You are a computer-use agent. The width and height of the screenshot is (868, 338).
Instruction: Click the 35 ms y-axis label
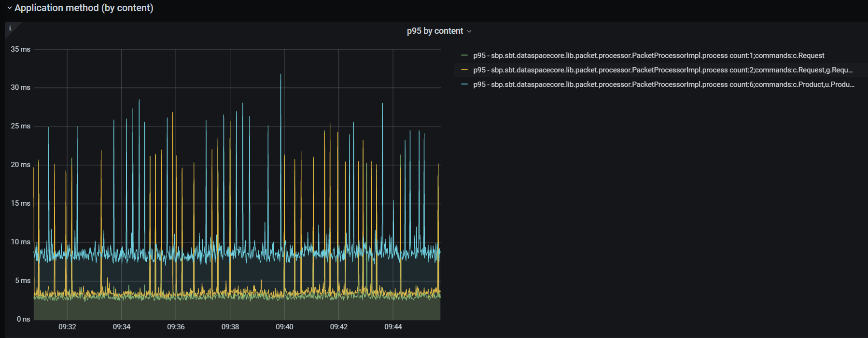click(20, 49)
